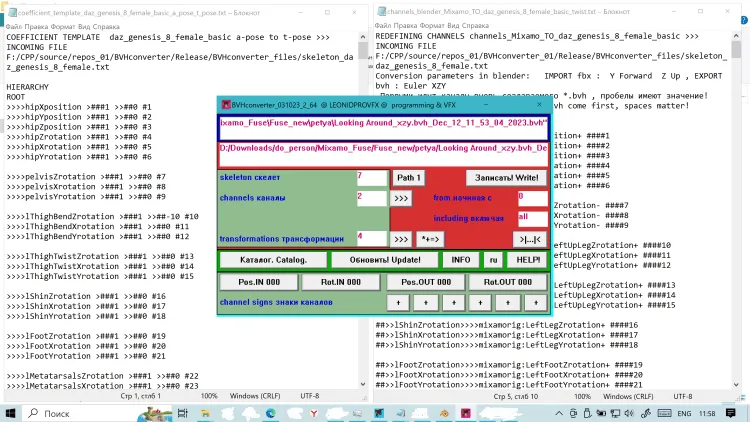The height and width of the screenshot is (422, 750).
Task: Switch the ENG input language indicator
Action: click(x=684, y=413)
